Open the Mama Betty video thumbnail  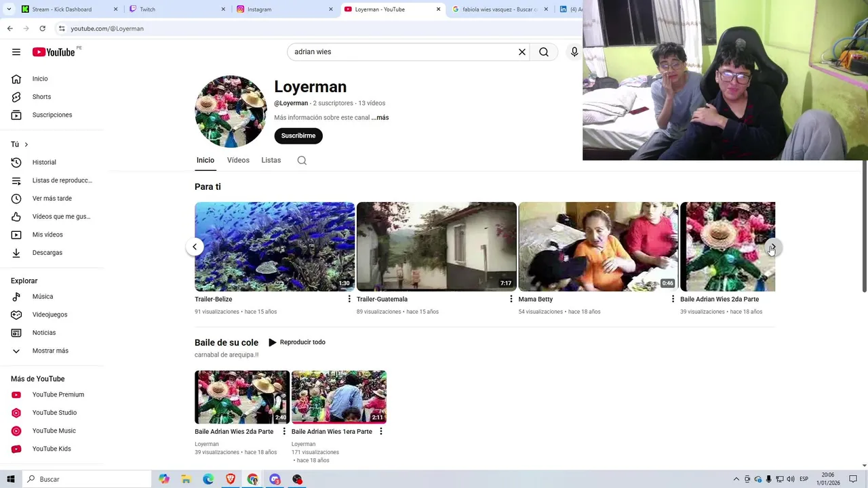coord(598,247)
